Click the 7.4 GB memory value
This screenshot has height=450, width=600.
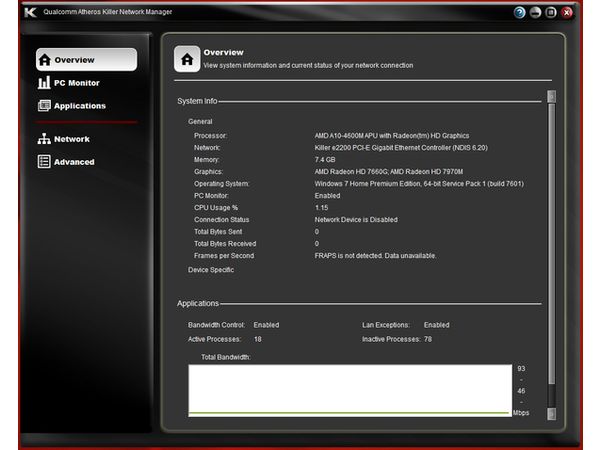tap(325, 160)
